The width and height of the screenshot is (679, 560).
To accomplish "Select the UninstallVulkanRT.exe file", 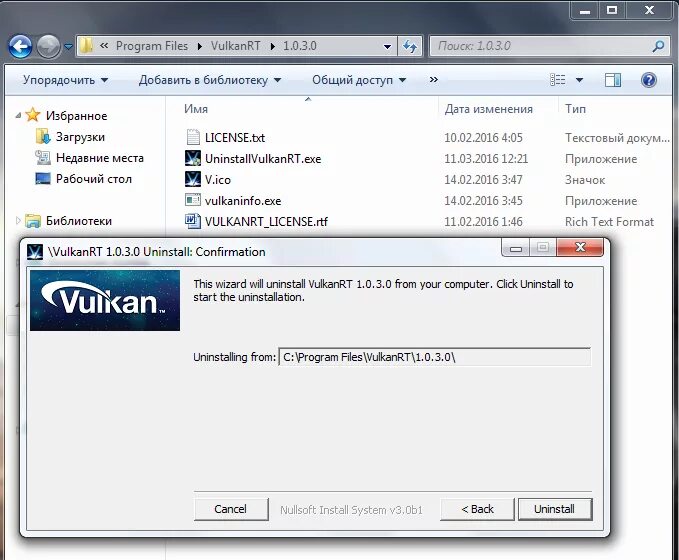I will point(263,159).
